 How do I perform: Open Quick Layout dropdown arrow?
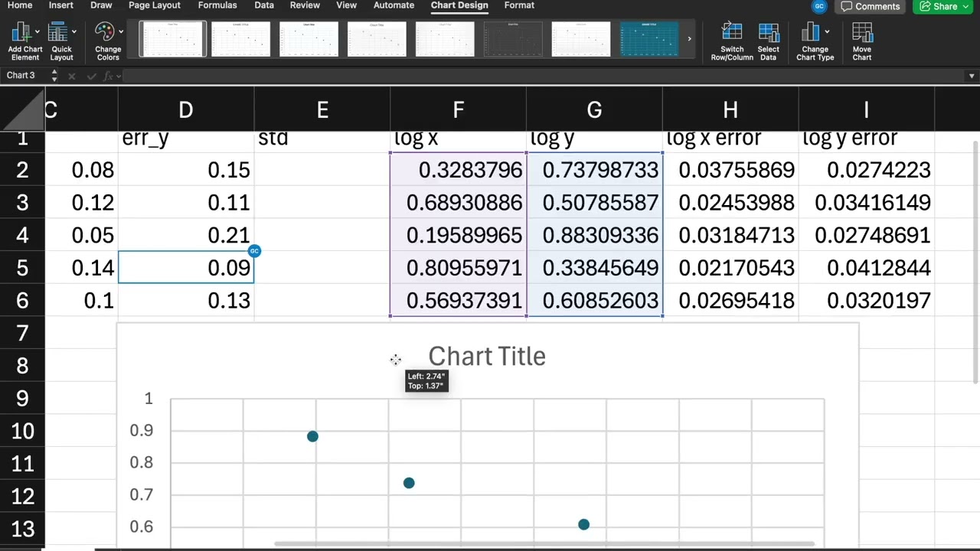pyautogui.click(x=74, y=32)
